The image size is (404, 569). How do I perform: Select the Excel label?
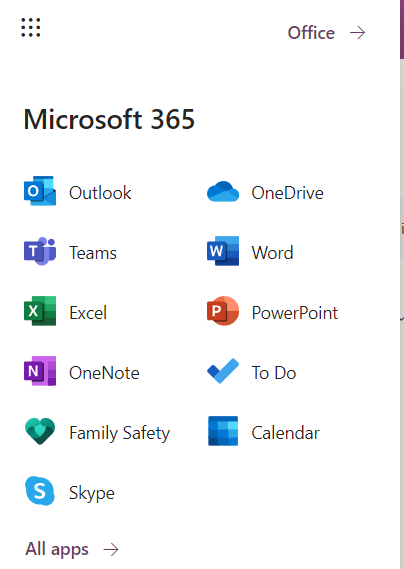(88, 312)
